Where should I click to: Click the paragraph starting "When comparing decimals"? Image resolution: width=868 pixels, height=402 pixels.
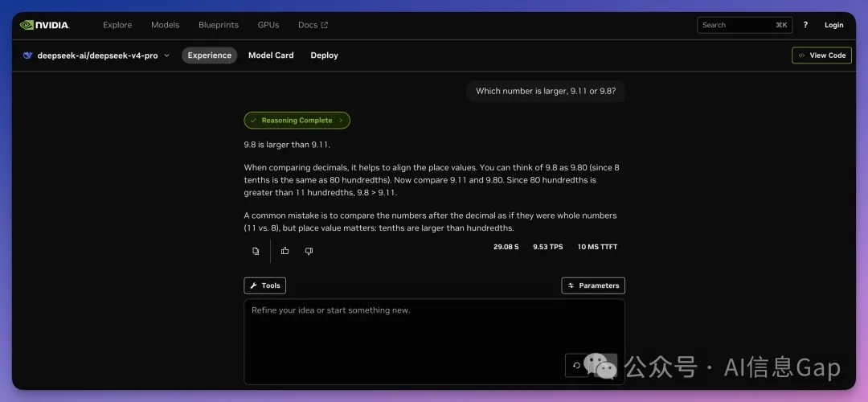coord(432,180)
